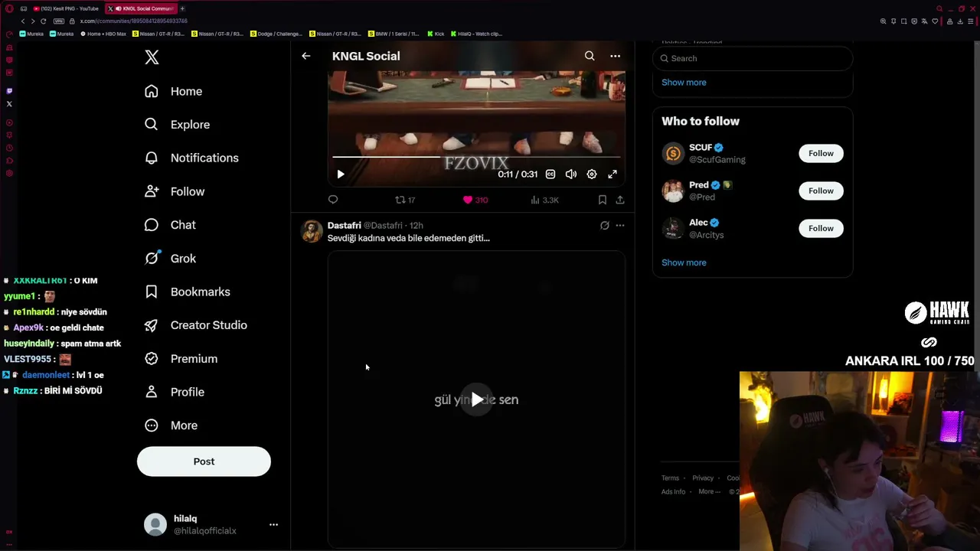The width and height of the screenshot is (980, 551).
Task: Reply to the FZOVIX video post
Action: (x=333, y=200)
